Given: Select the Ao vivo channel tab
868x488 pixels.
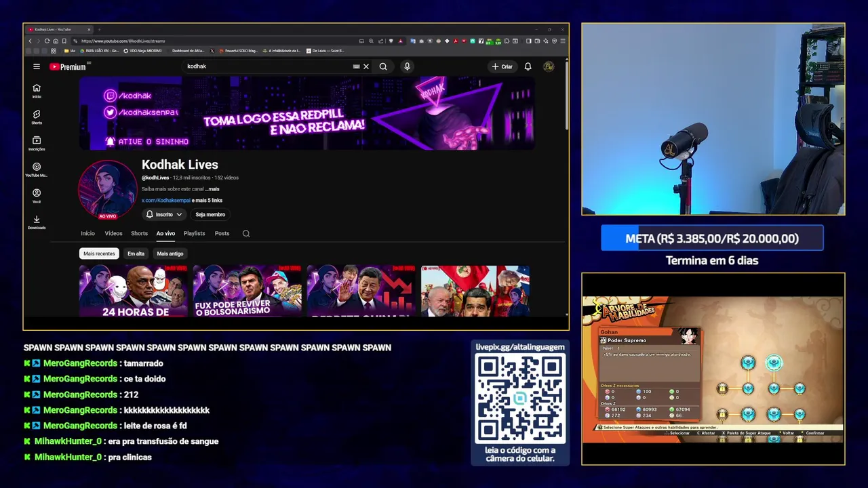Looking at the screenshot, I should [165, 233].
